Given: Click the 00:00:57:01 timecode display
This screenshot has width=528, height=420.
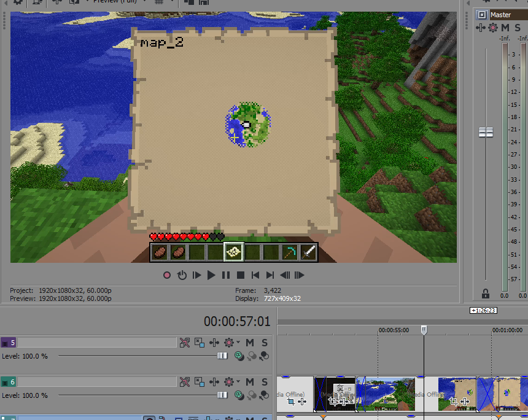Looking at the screenshot, I should tap(237, 321).
